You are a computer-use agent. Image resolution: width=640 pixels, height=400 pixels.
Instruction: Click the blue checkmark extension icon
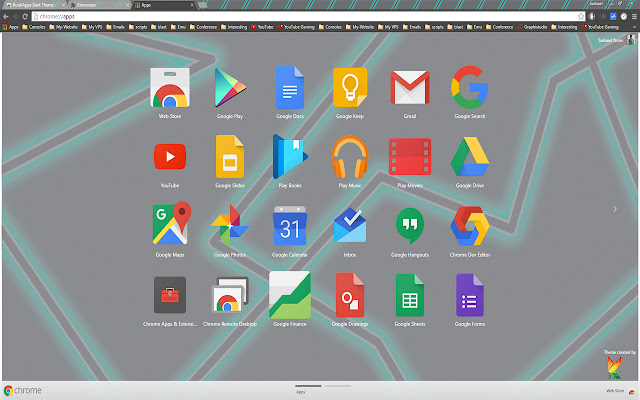point(613,16)
